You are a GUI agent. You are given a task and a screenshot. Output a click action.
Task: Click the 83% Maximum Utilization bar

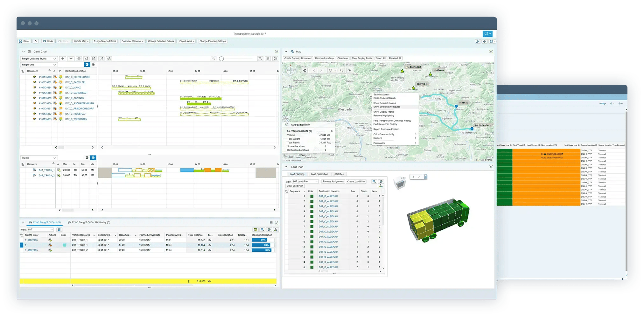pyautogui.click(x=261, y=245)
